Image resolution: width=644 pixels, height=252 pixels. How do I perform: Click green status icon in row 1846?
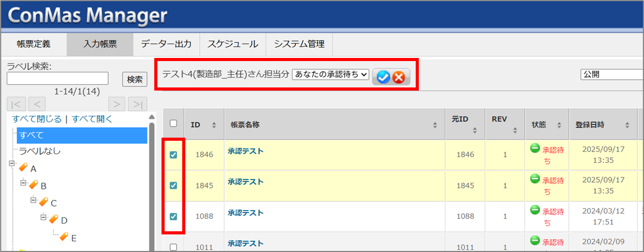click(535, 149)
